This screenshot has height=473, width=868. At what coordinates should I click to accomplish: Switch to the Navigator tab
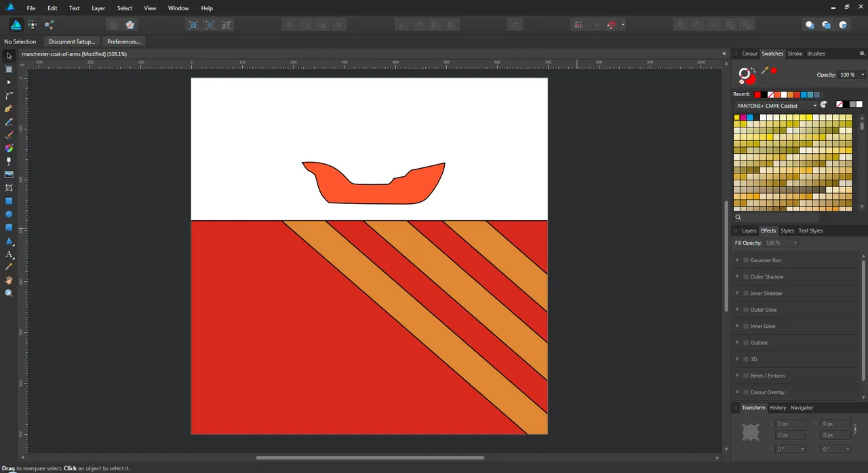click(802, 407)
